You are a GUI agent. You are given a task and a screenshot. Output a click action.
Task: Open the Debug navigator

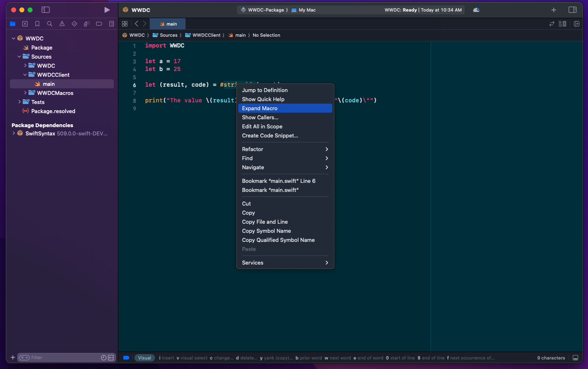click(87, 24)
